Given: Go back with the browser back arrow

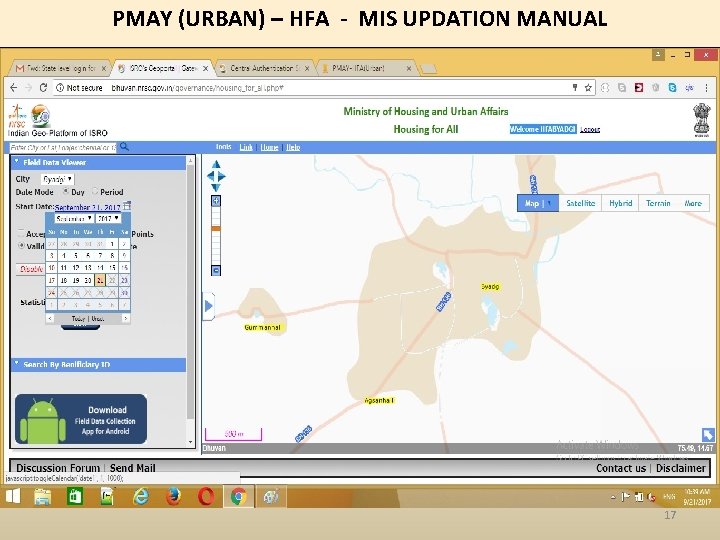Looking at the screenshot, I should click(x=14, y=87).
